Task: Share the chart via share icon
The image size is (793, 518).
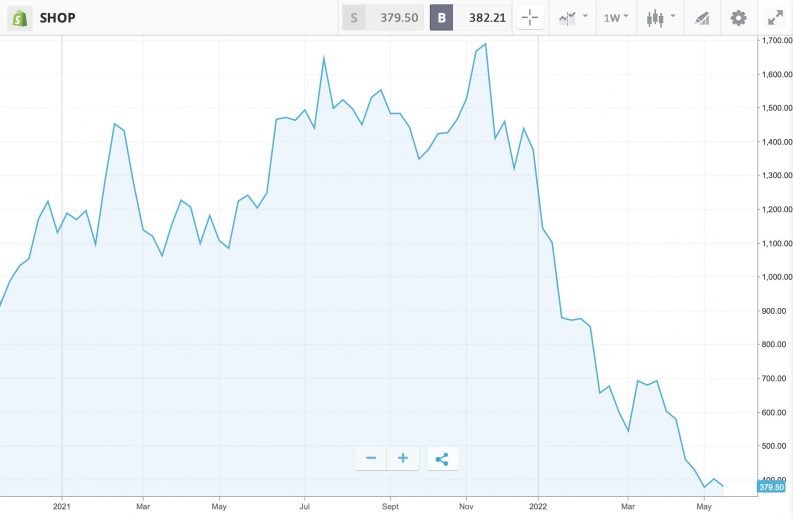Action: [442, 458]
